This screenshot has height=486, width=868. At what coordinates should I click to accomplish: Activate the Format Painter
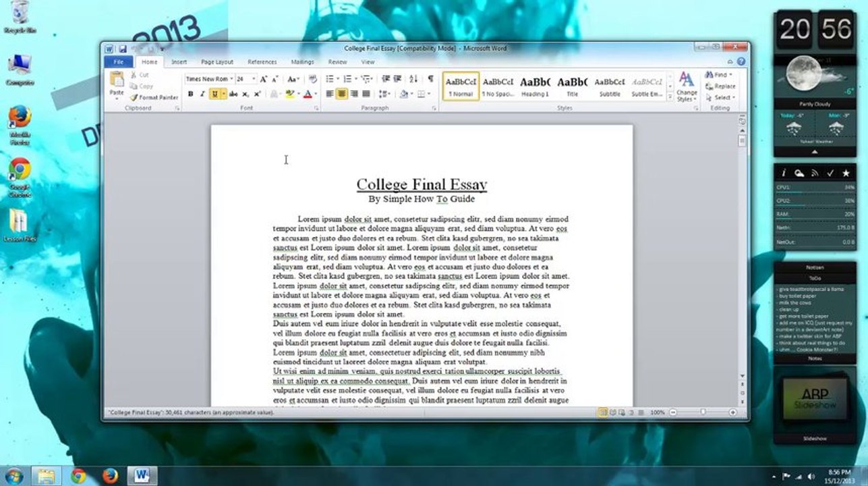coord(154,97)
